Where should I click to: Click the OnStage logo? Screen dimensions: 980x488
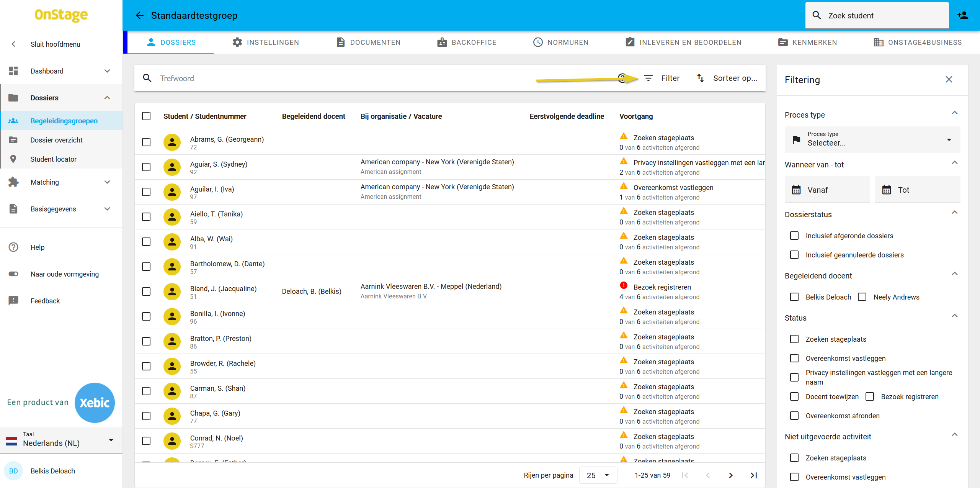[x=61, y=15]
